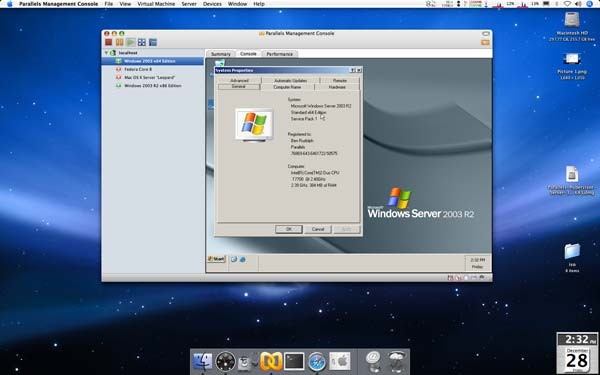Collapse the localhost server tree node

pos(106,53)
